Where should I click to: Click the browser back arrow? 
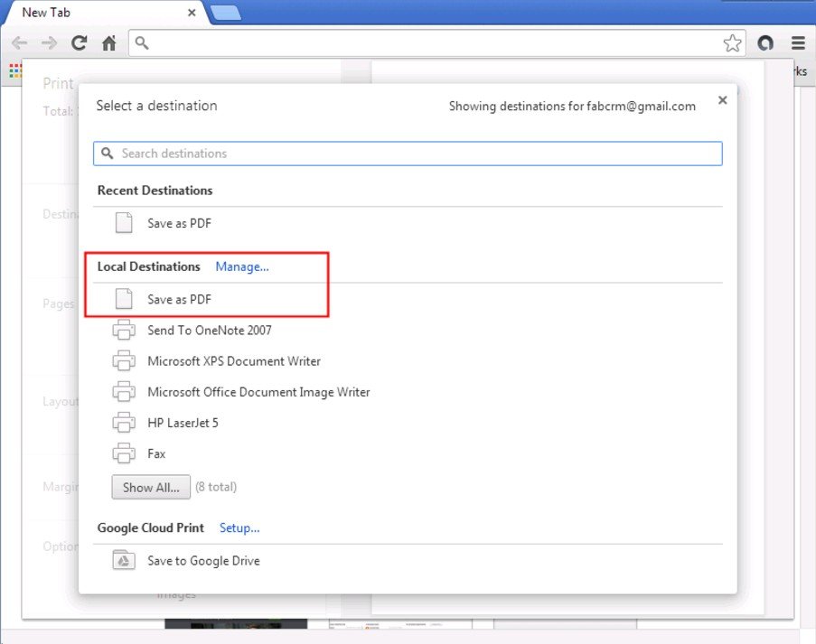coord(19,42)
